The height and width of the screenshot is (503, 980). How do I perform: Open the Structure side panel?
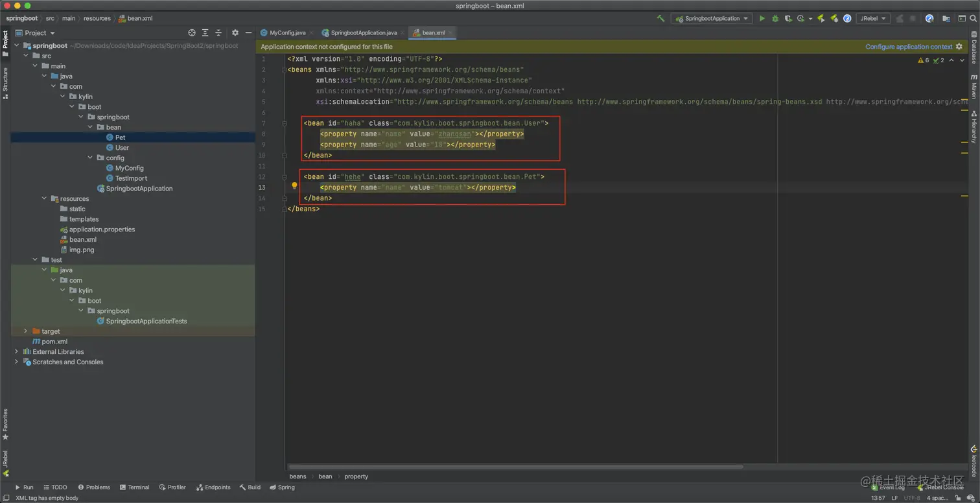[x=5, y=83]
